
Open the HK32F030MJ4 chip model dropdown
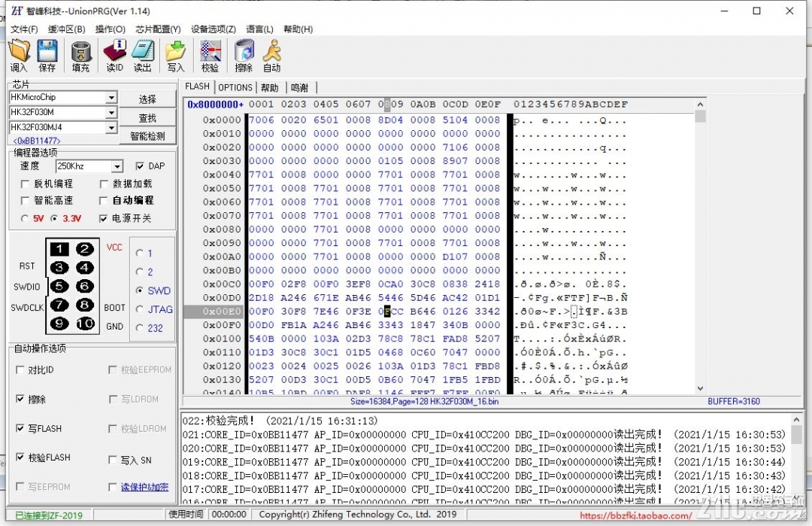[x=111, y=127]
